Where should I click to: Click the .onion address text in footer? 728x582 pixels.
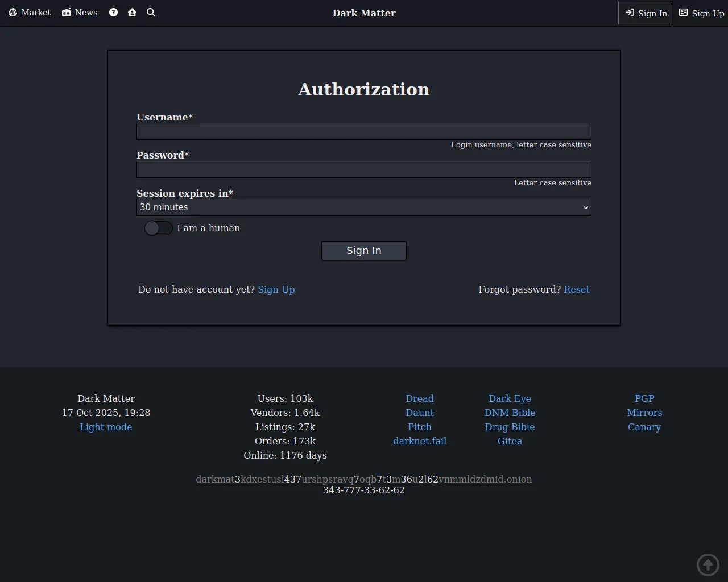tap(364, 479)
